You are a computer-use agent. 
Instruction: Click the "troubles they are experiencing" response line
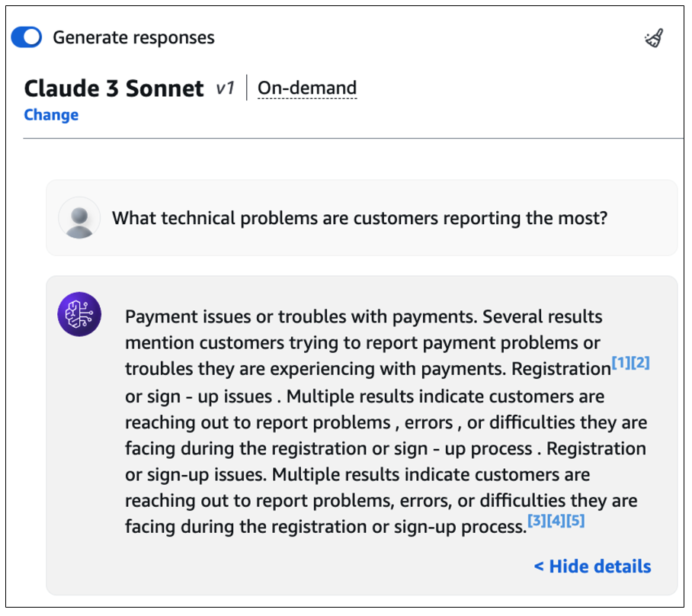click(x=316, y=369)
